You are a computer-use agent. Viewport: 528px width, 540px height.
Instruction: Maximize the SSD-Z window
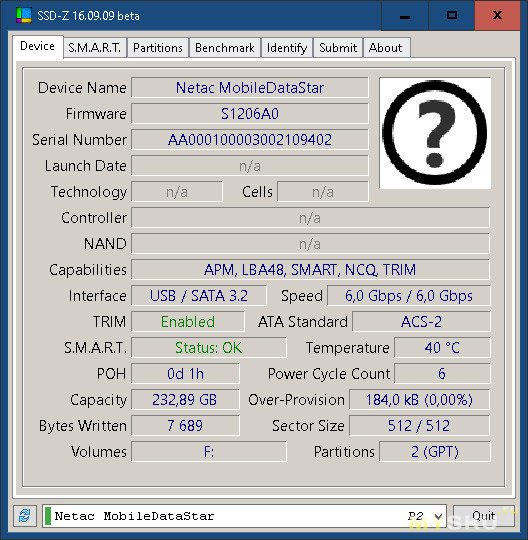452,15
